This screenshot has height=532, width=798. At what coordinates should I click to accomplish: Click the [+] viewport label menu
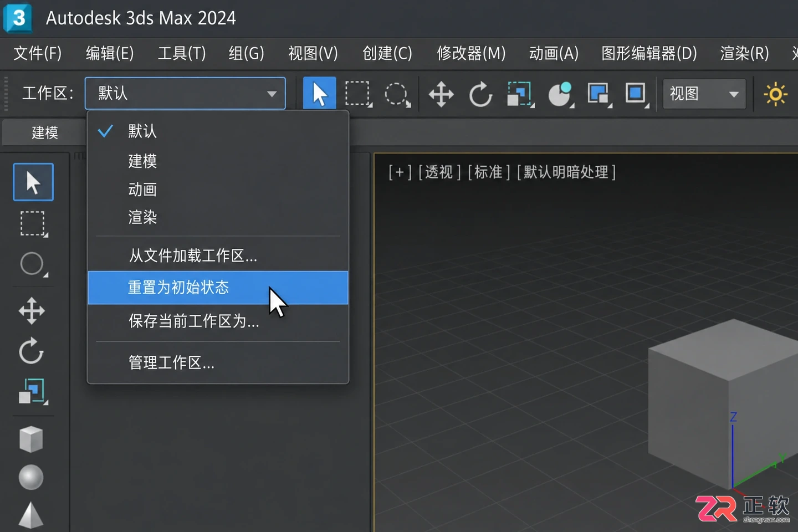400,172
